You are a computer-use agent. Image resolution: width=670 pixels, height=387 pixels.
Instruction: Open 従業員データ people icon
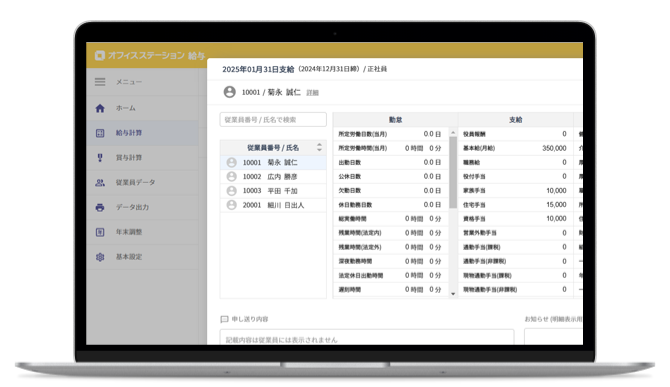click(100, 182)
